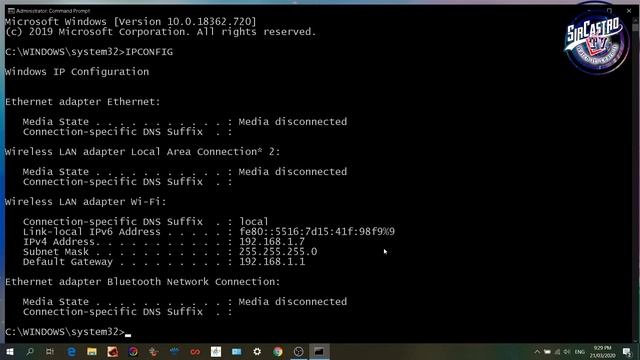Minimize the Command Prompt window

coord(589,11)
